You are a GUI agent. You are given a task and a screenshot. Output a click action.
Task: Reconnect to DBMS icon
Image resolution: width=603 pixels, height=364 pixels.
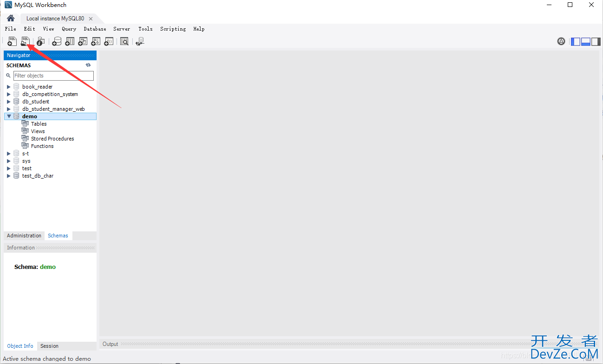(x=140, y=41)
